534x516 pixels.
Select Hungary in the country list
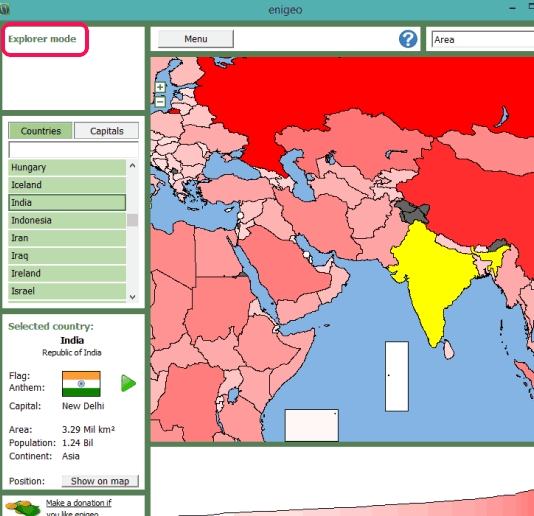[x=67, y=167]
